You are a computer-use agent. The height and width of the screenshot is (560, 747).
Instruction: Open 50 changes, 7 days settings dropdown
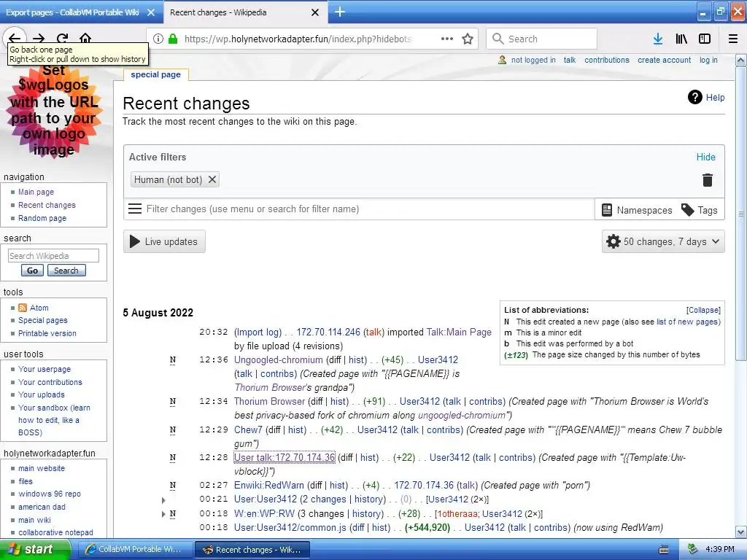[663, 241]
